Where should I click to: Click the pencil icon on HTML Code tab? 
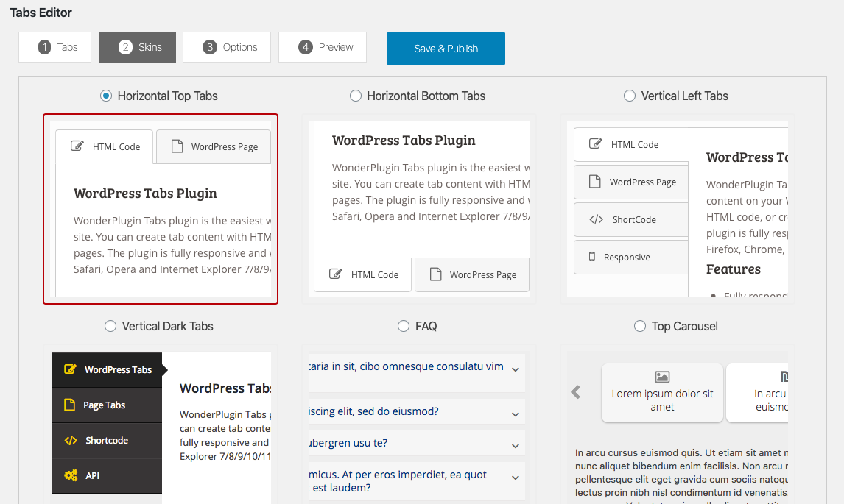[77, 146]
